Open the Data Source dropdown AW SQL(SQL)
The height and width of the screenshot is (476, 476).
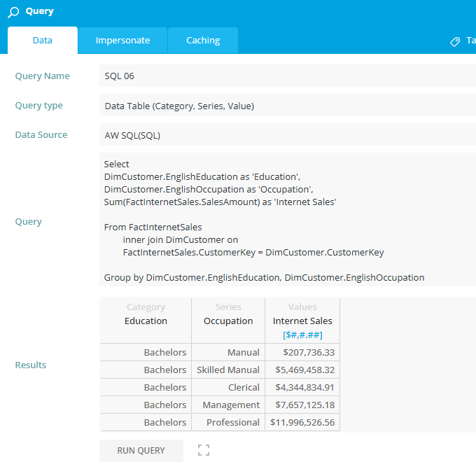pyautogui.click(x=288, y=135)
